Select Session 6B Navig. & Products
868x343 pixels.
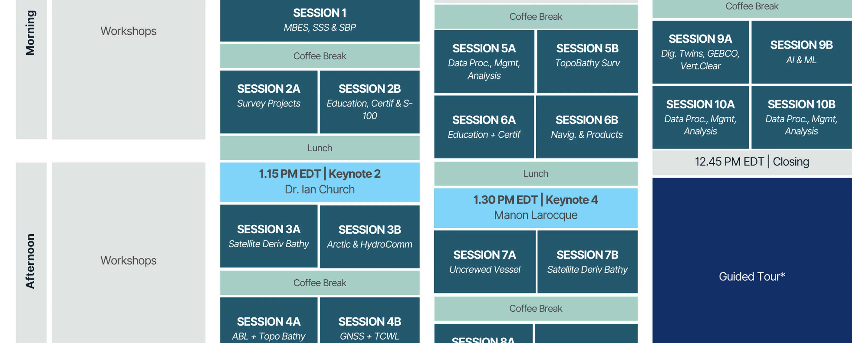point(587,127)
